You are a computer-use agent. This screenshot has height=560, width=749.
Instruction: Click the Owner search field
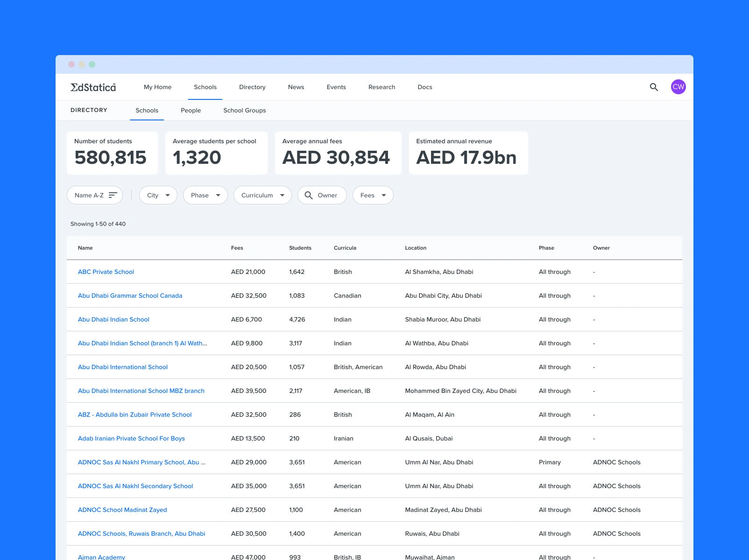(322, 195)
